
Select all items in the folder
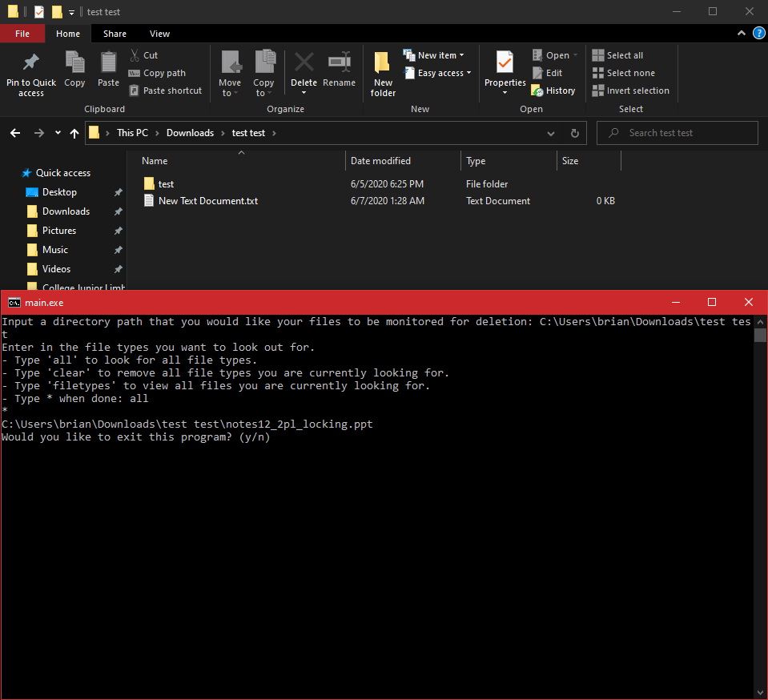point(623,54)
